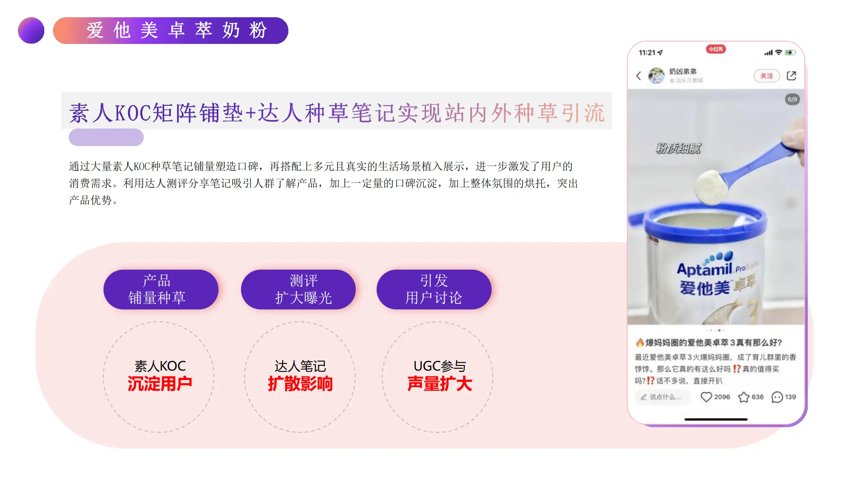Click the 素人KOC 沉淀用户 dashed circle
Screen dimensions: 868x488
(159, 377)
